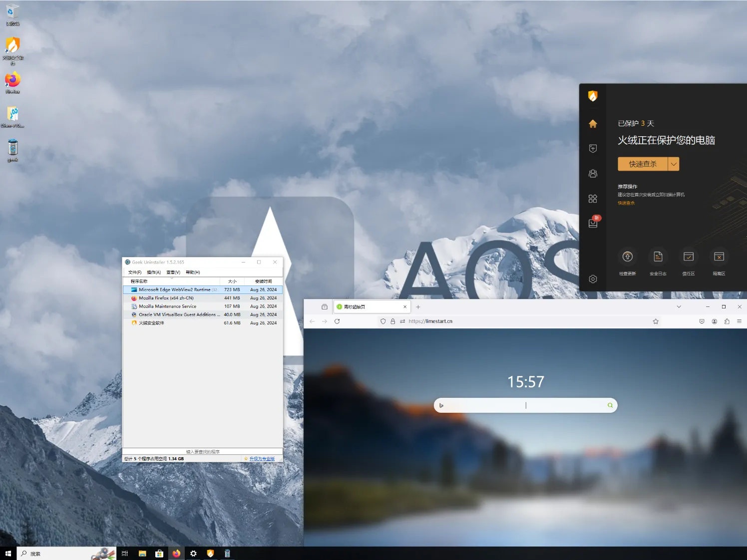The height and width of the screenshot is (560, 747).
Task: Open Firefox extensions puzzle icon
Action: 727,321
